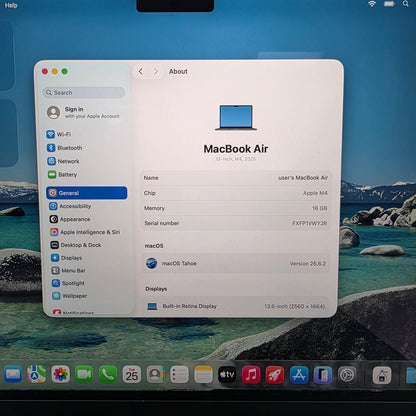The width and height of the screenshot is (416, 416).
Task: Click the macOS Tahoe icon
Action: pos(152,263)
